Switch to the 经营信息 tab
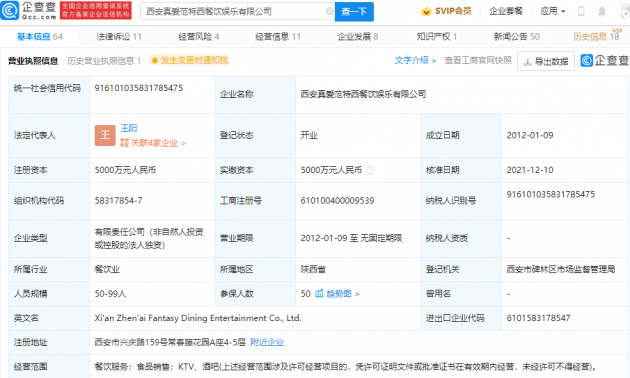Viewport: 630px width, 378px height. pos(278,37)
